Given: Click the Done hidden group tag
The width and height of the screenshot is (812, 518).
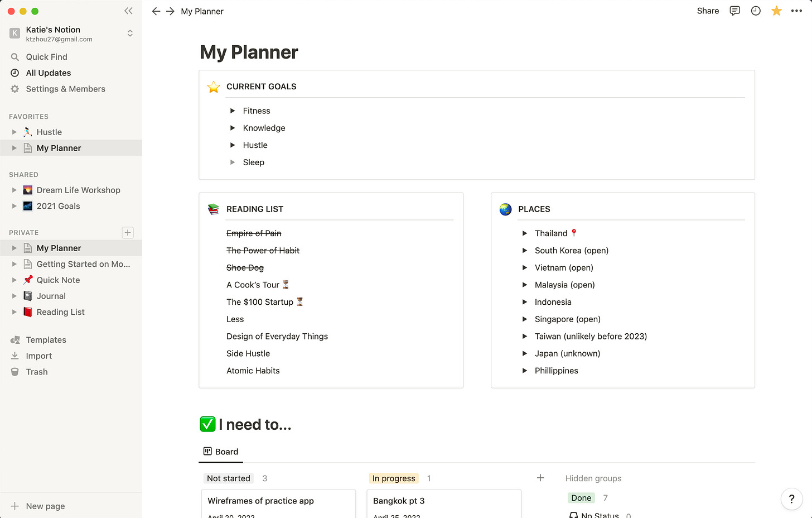Looking at the screenshot, I should 581,498.
